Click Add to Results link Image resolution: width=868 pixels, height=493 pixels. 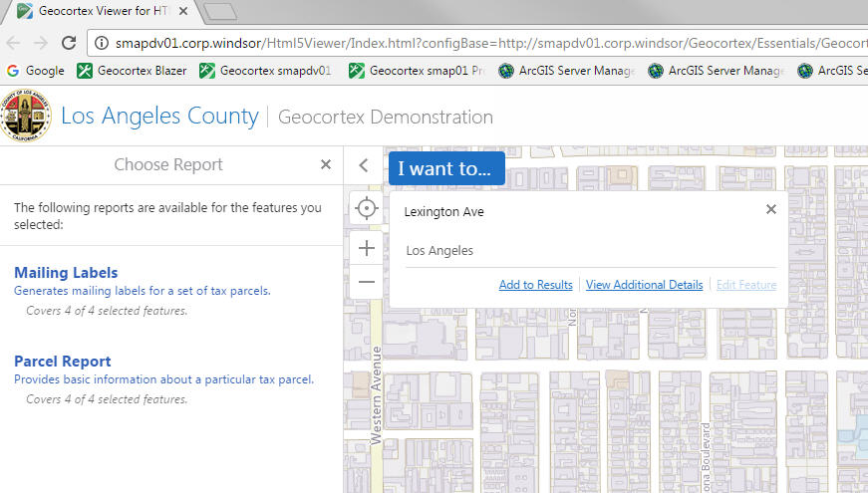(x=536, y=285)
